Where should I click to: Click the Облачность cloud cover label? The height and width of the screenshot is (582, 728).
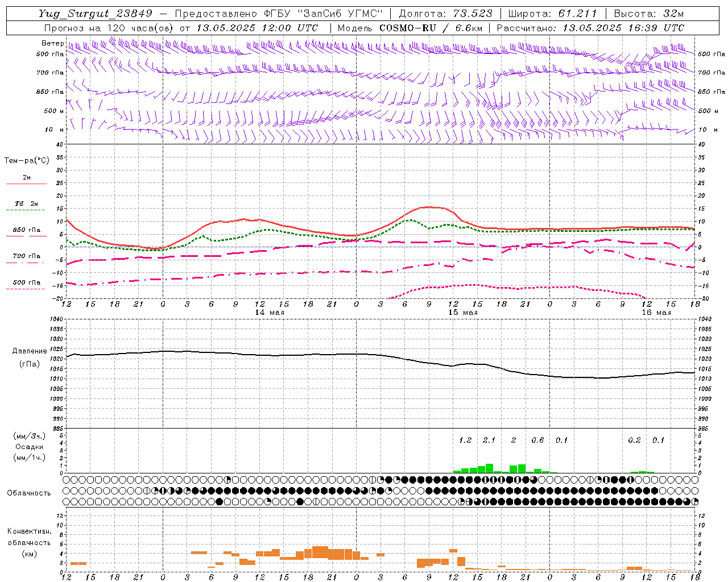(x=29, y=493)
